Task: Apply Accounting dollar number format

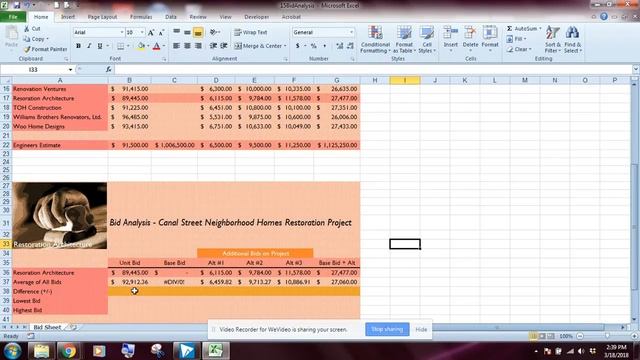Action: click(x=298, y=46)
